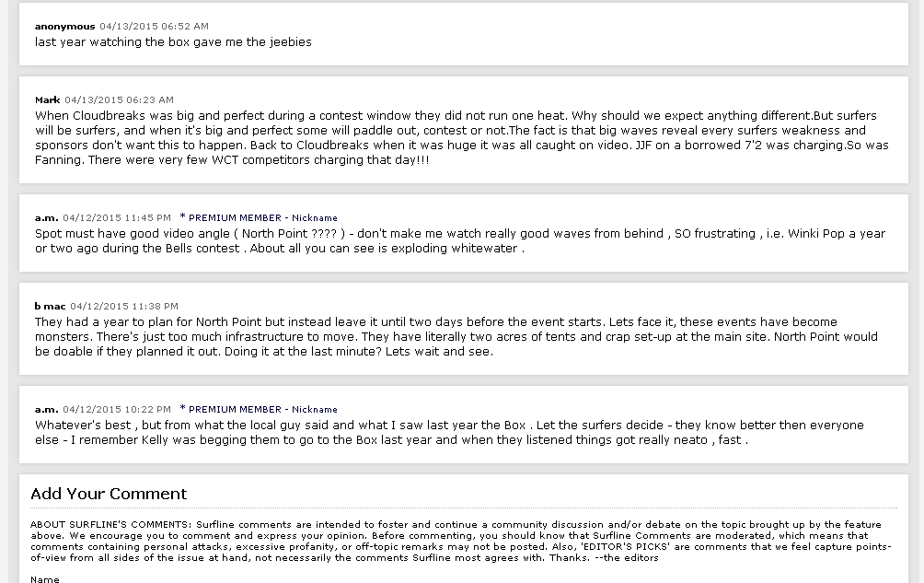Click 'a.m.' name on the 11:45 PM comment
This screenshot has height=583, width=924.
(47, 218)
